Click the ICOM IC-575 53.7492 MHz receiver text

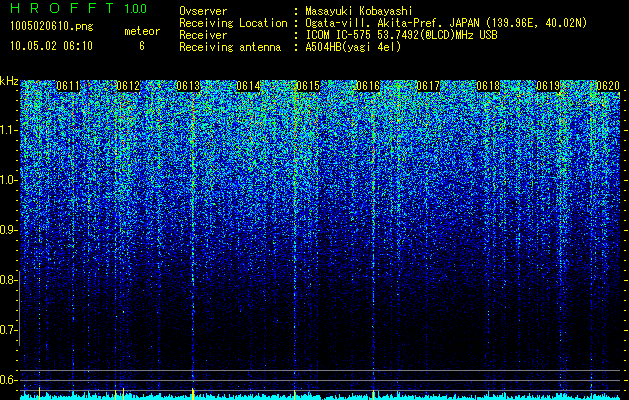click(x=401, y=35)
